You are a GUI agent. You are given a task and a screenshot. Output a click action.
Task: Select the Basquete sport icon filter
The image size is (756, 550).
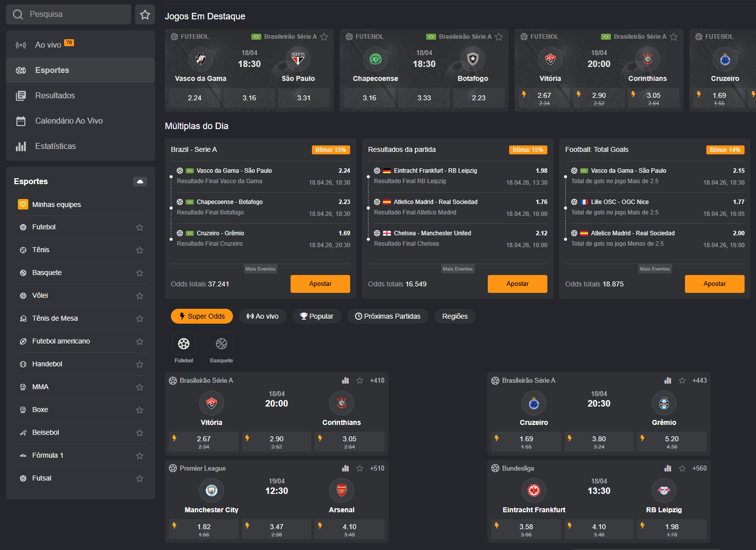pos(222,344)
